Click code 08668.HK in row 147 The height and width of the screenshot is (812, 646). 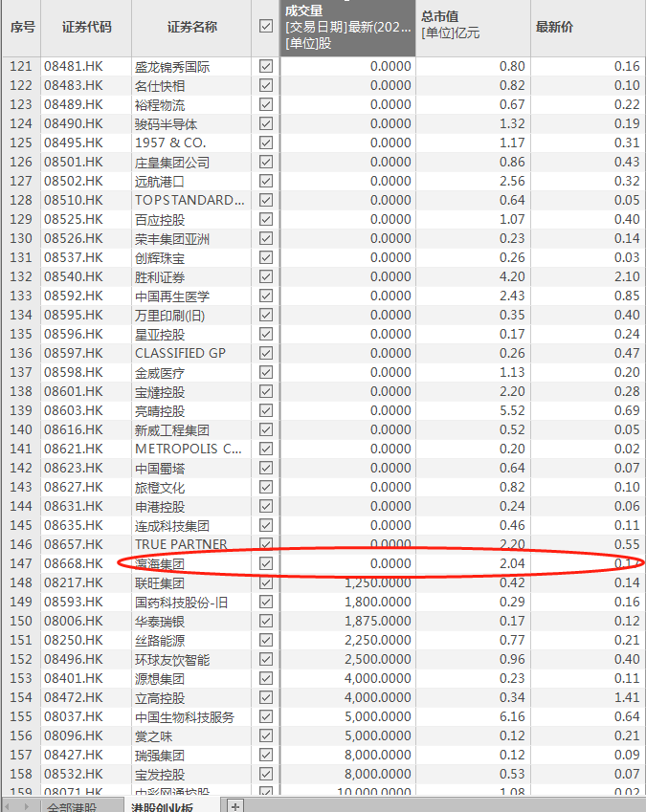pyautogui.click(x=74, y=563)
